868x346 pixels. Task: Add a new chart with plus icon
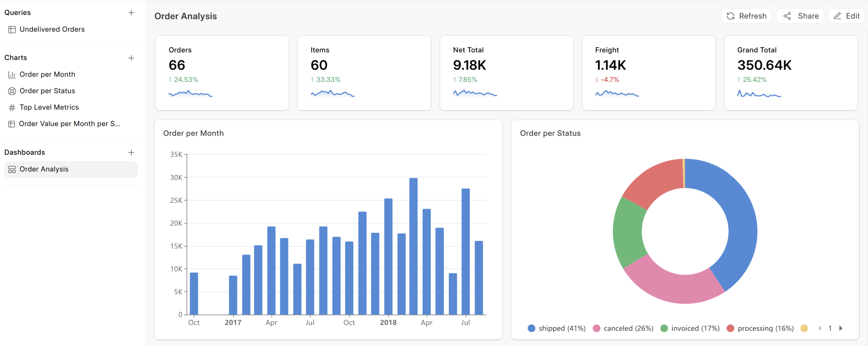pos(131,58)
